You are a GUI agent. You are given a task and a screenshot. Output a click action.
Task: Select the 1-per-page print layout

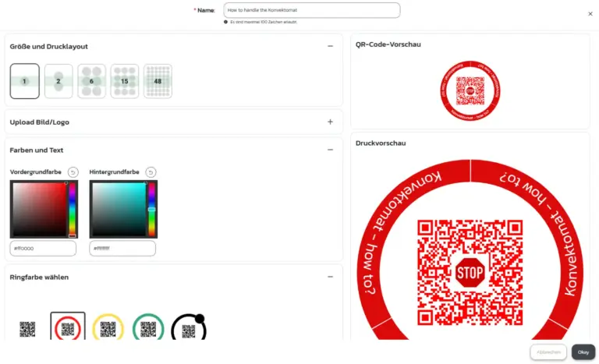coord(24,81)
